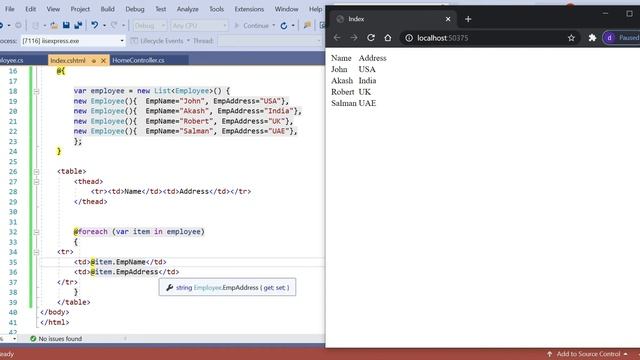This screenshot has width=640, height=360.
Task: Click the UAE cell in the browser table
Action: click(x=367, y=103)
